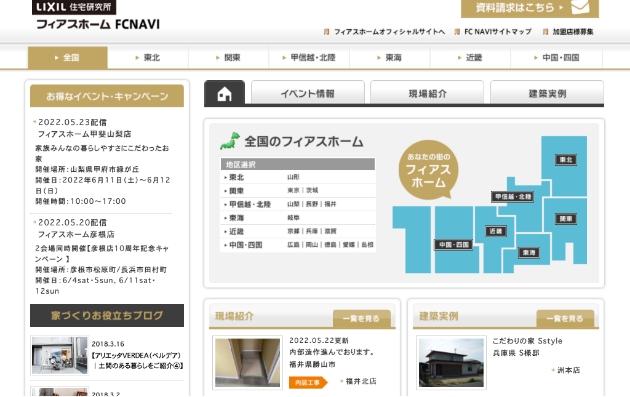Click the green Japan map icon
Image resolution: width=630 pixels, height=397 pixels.
point(230,141)
